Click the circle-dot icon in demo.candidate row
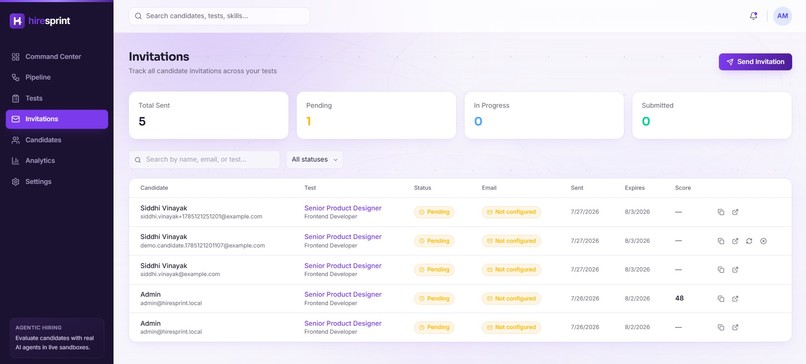Viewport: 806px width, 364px height. coord(763,241)
